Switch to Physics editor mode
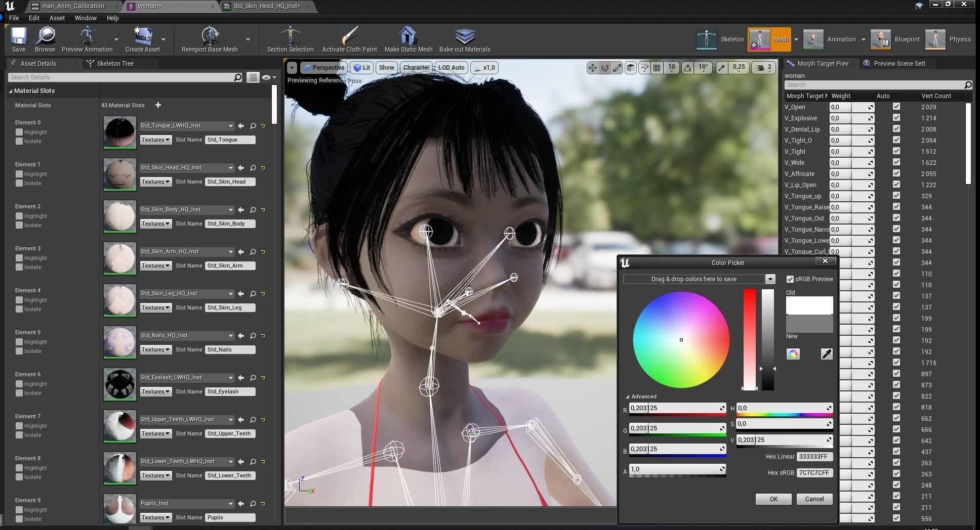 pos(948,39)
